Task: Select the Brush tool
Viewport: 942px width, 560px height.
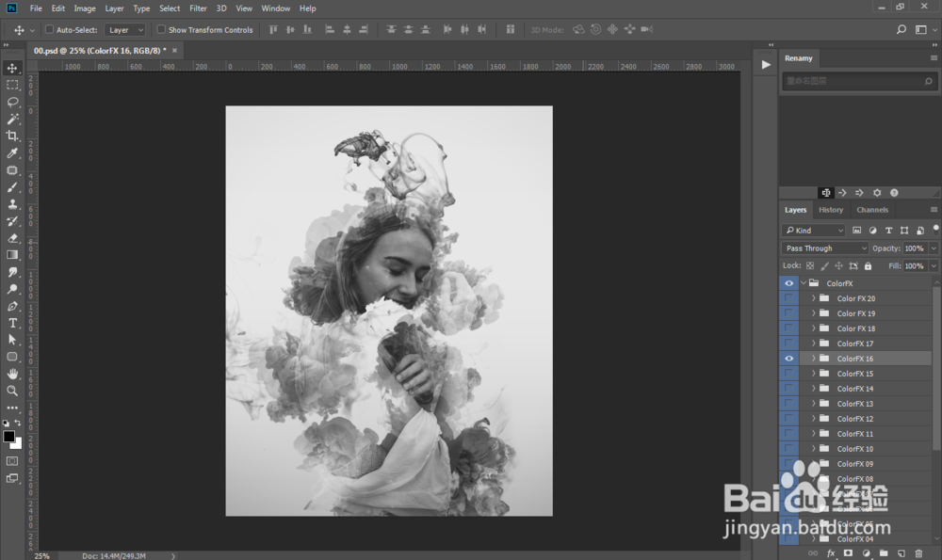Action: coord(12,187)
